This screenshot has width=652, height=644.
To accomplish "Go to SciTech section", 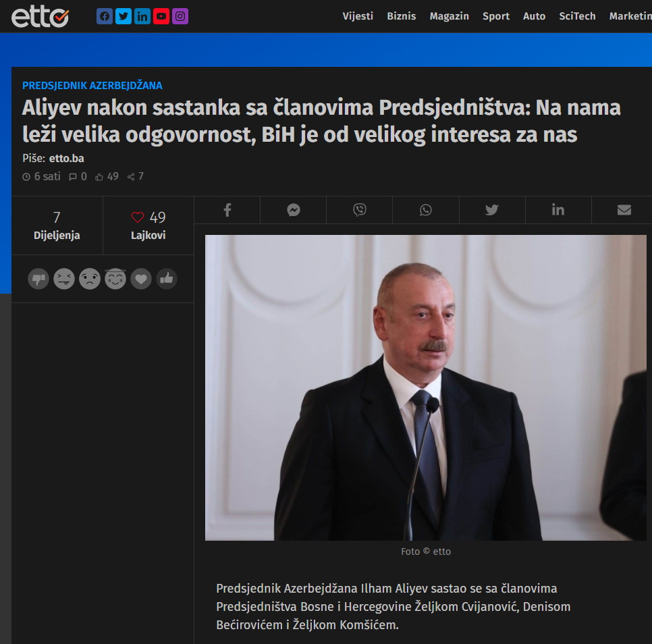I will coord(577,16).
